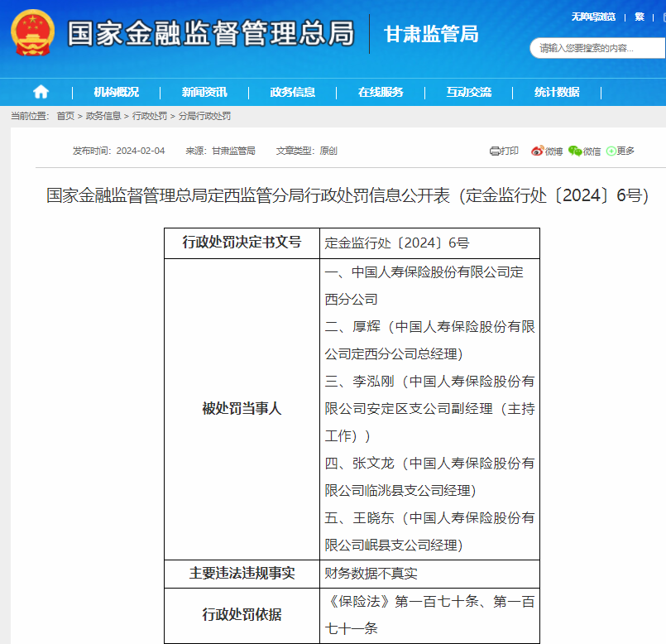This screenshot has width=666, height=644.
Task: Open the 机构概况 menu
Action: pyautogui.click(x=116, y=92)
